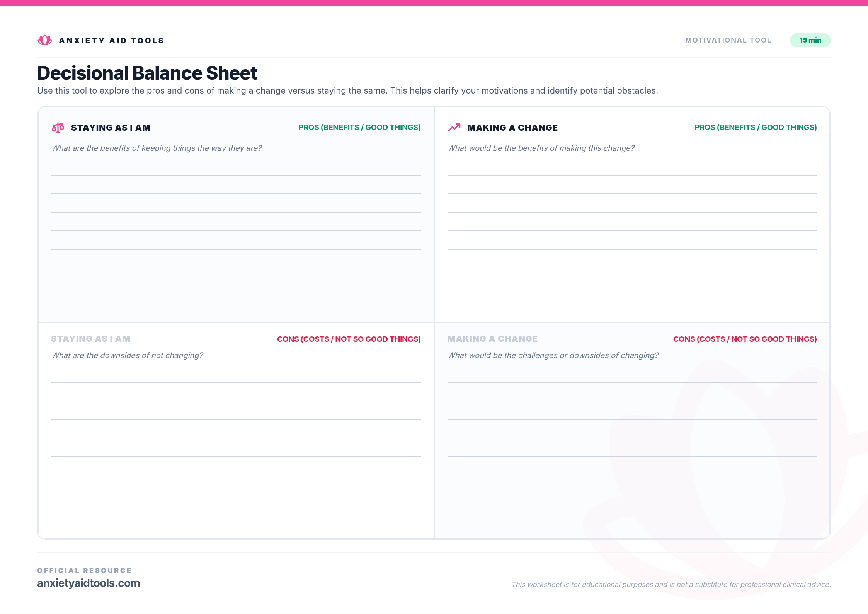The width and height of the screenshot is (868, 614).
Task: Click the first line under downsides of not changing
Action: 236,382
